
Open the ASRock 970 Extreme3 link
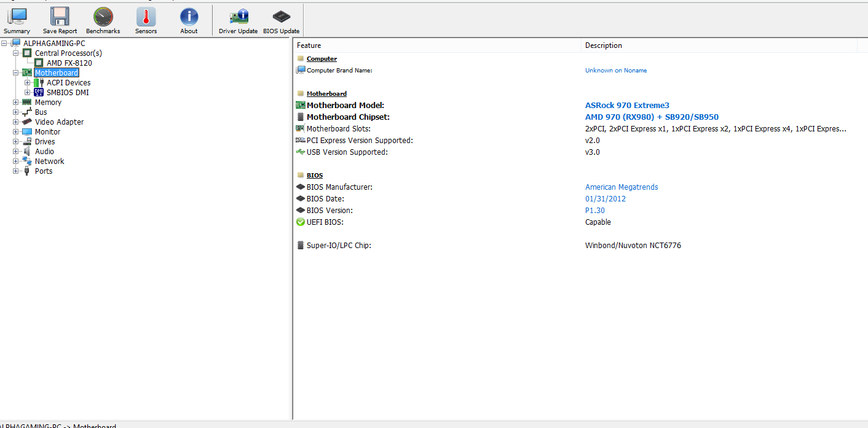click(627, 105)
